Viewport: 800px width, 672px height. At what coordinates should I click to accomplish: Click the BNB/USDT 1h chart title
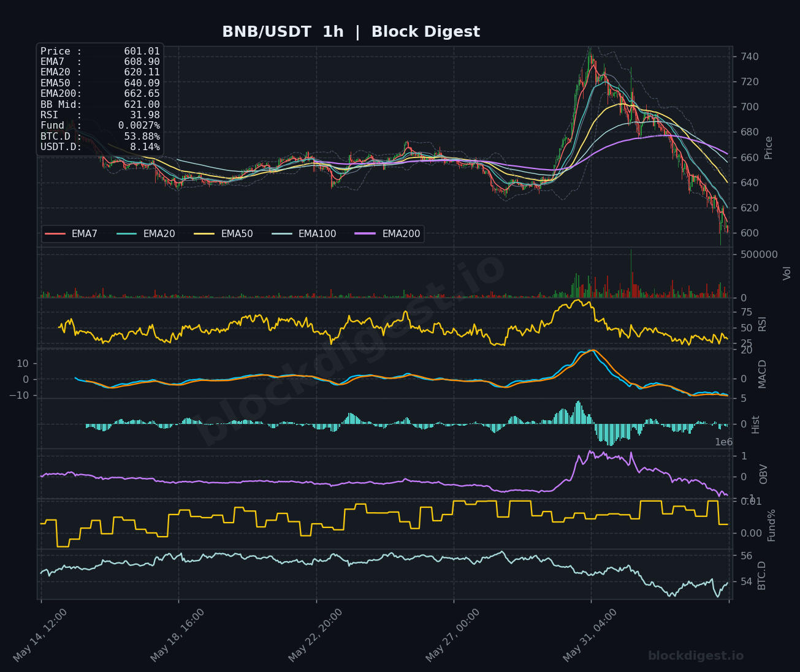click(x=351, y=32)
